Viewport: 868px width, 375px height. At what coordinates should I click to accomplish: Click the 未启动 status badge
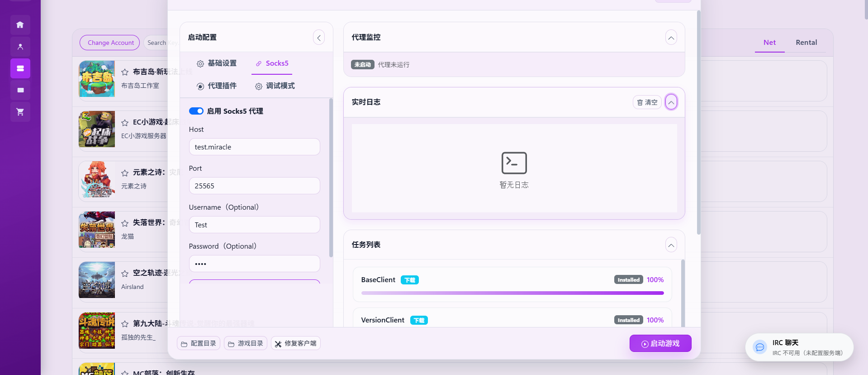363,65
